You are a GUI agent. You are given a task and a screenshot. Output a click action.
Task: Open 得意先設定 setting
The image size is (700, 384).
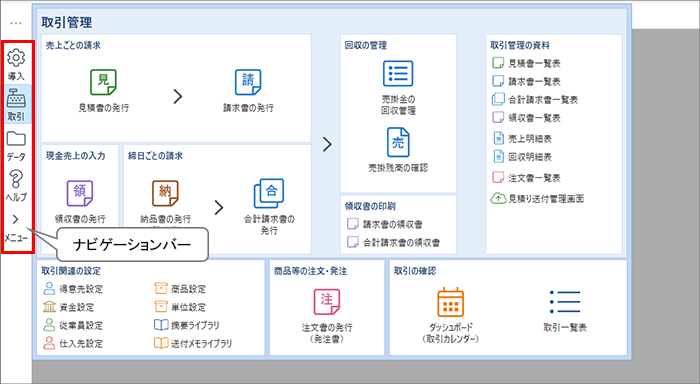tap(73, 289)
